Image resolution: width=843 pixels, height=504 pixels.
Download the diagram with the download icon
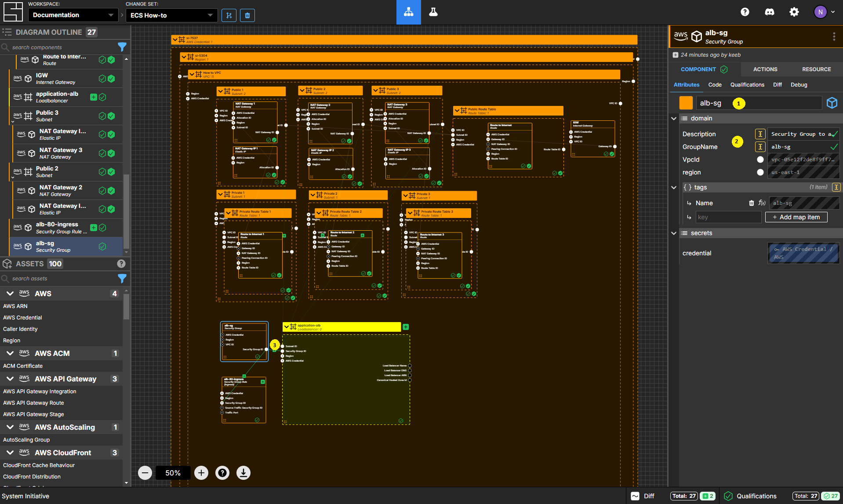pos(243,473)
